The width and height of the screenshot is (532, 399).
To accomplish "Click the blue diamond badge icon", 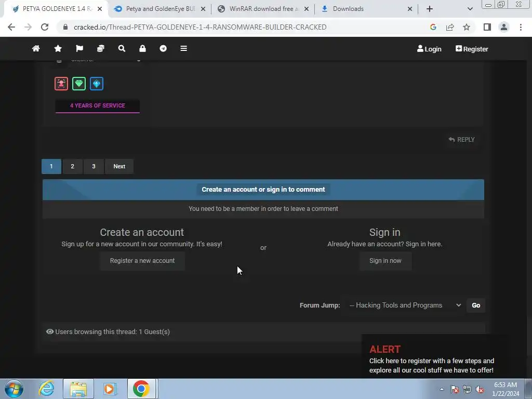I will pyautogui.click(x=97, y=84).
